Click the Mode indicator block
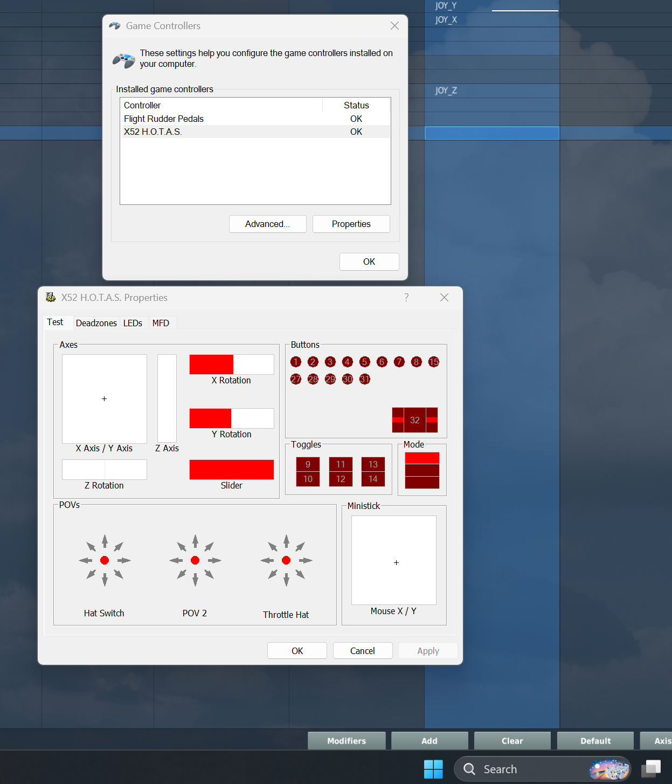This screenshot has height=784, width=672. pos(422,470)
